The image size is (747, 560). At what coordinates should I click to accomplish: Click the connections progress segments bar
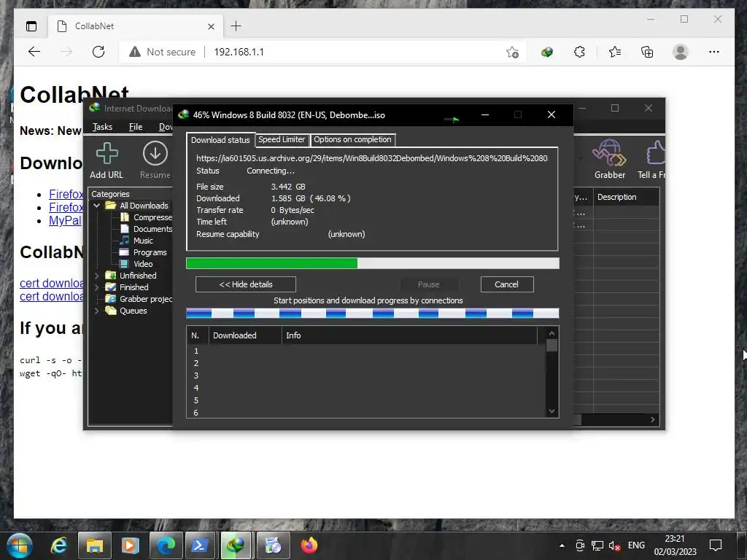pos(373,313)
